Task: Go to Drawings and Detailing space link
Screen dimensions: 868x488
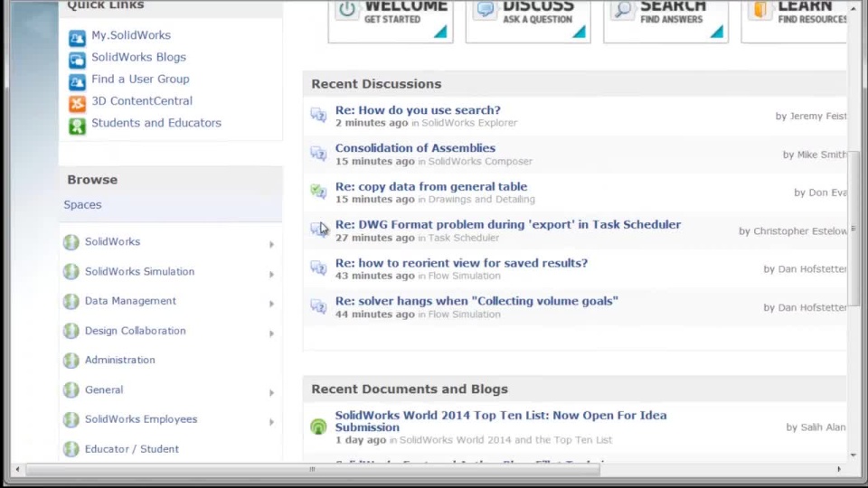Action: pos(482,199)
